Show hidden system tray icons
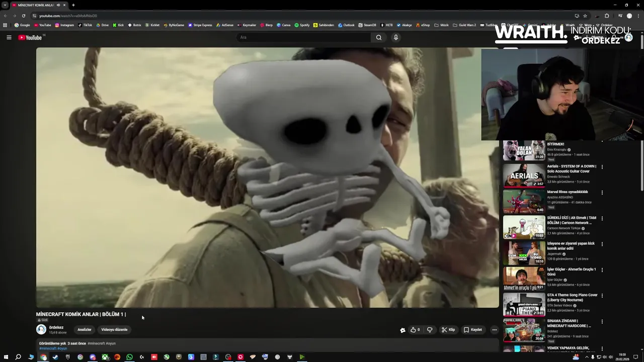Viewport: 644px width, 362px height. pyautogui.click(x=586, y=357)
